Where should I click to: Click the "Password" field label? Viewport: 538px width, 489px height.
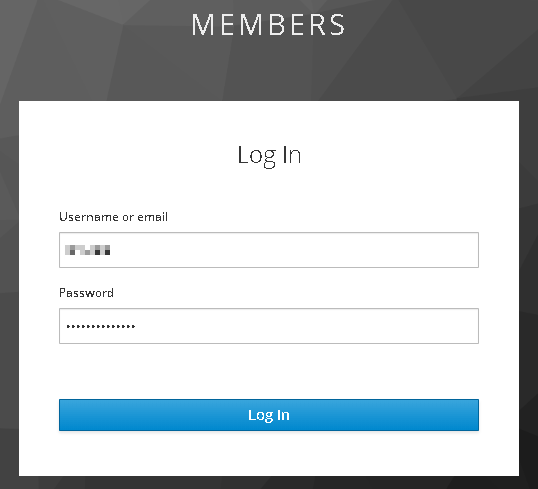click(86, 293)
